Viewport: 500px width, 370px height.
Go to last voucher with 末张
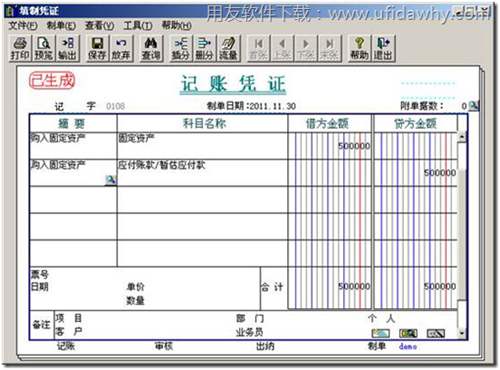[329, 49]
